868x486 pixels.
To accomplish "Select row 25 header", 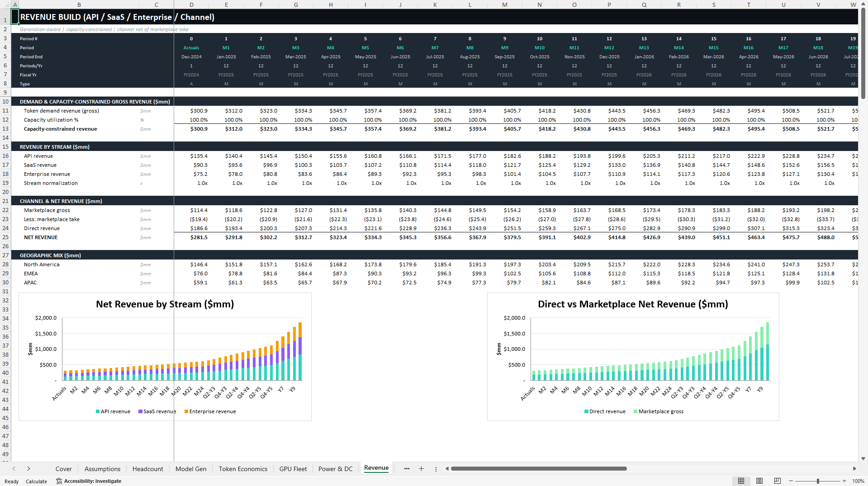I will [5, 237].
